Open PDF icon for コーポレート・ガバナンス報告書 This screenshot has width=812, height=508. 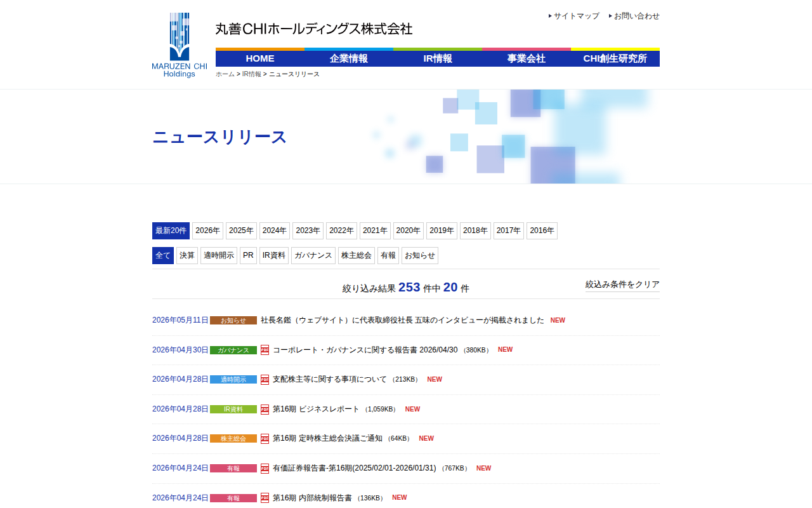pos(265,350)
